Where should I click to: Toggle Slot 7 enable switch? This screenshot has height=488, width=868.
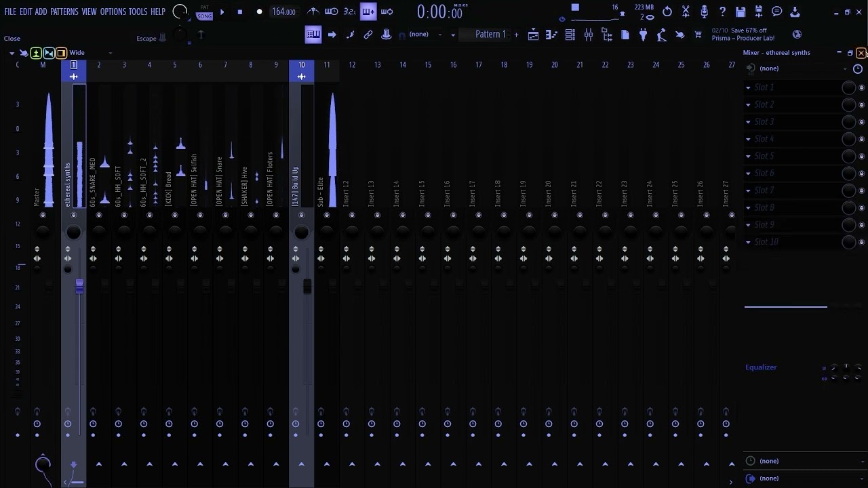[862, 190]
